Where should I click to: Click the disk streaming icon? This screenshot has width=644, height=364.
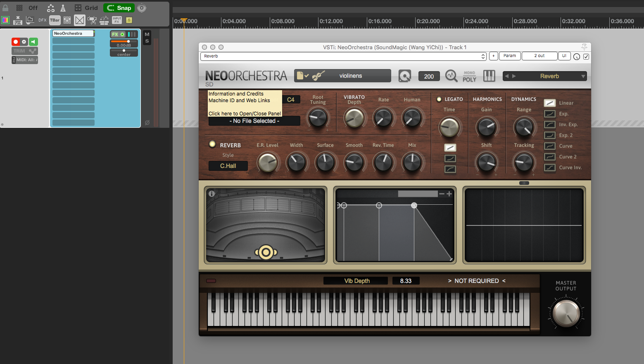405,76
